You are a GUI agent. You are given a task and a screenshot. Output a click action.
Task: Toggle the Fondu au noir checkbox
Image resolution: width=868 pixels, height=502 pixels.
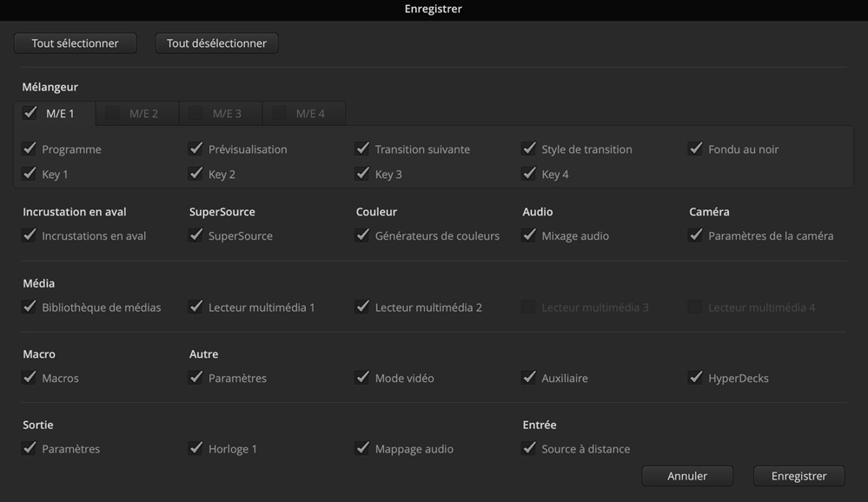tap(696, 149)
